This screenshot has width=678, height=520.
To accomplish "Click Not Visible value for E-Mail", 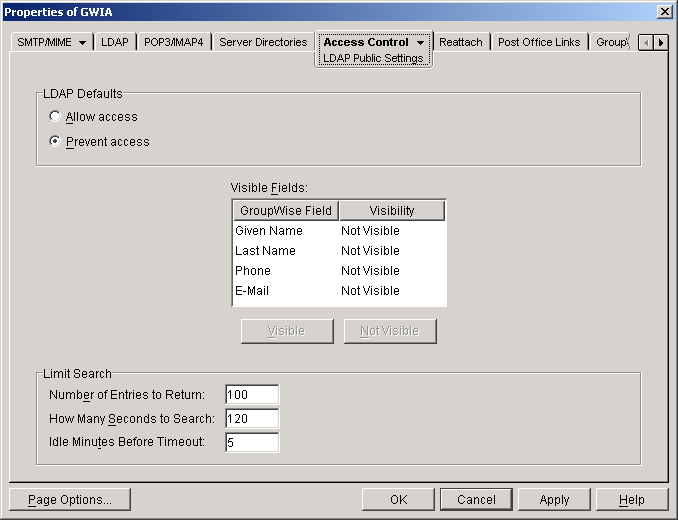I will point(370,290).
